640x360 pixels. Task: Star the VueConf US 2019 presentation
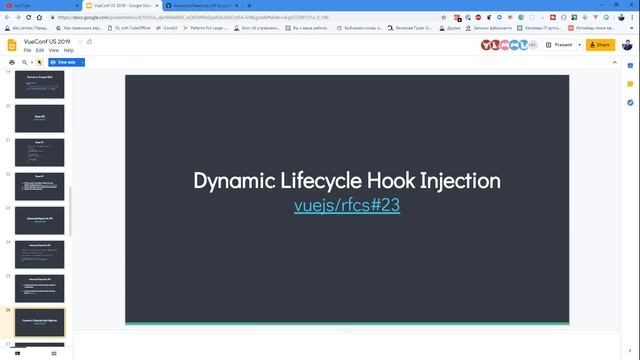[x=80, y=42]
